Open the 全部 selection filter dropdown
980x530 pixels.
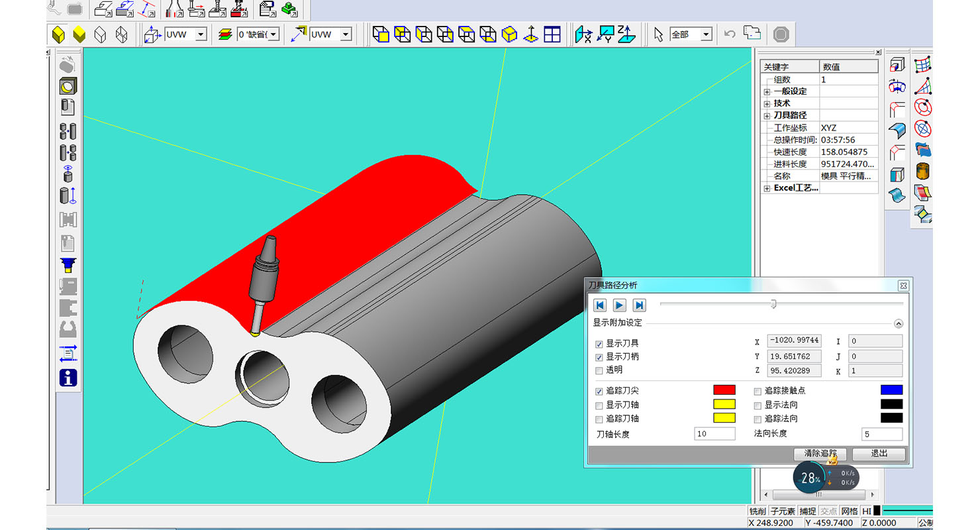[x=706, y=34]
